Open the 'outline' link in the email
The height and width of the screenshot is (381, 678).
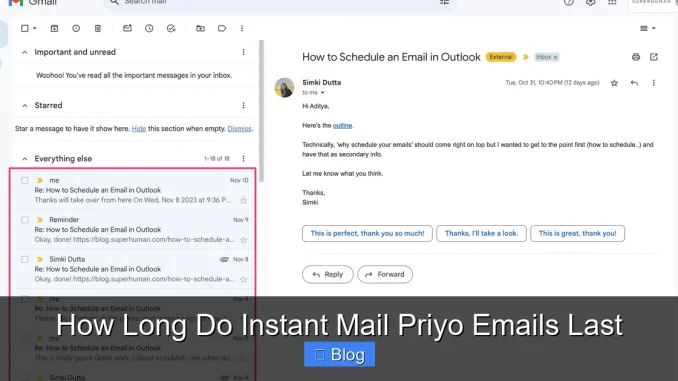(x=342, y=126)
